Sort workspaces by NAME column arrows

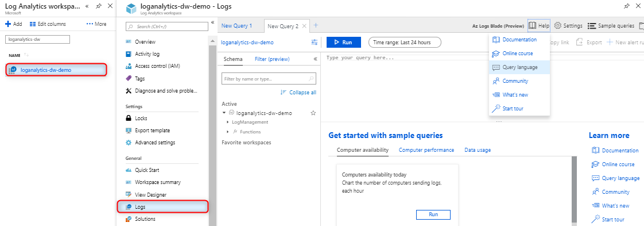click(x=26, y=55)
